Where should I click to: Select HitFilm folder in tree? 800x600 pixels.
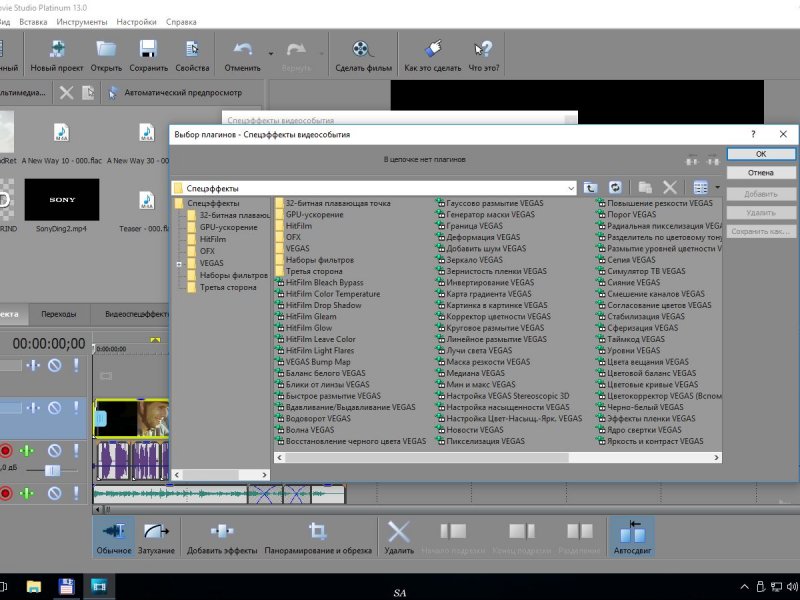click(x=206, y=239)
